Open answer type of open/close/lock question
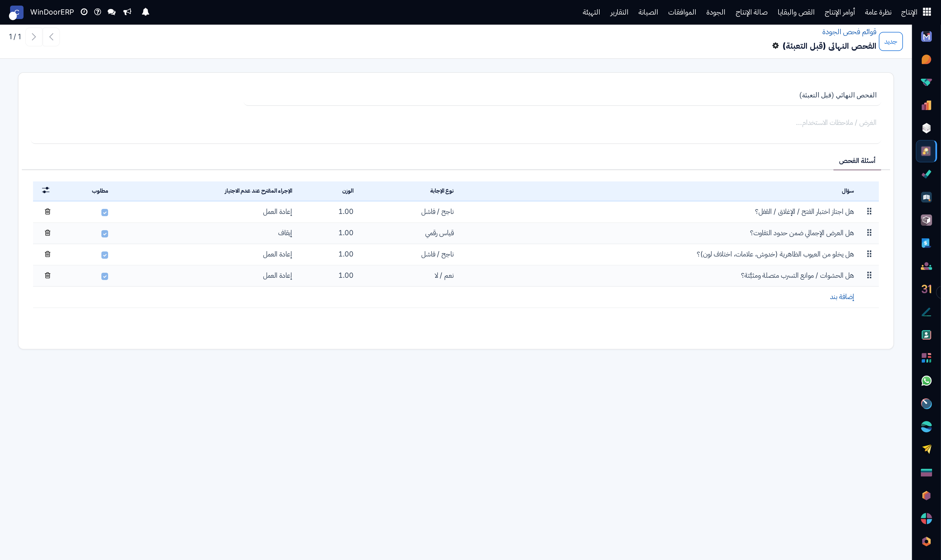Image resolution: width=941 pixels, height=560 pixels. [437, 211]
